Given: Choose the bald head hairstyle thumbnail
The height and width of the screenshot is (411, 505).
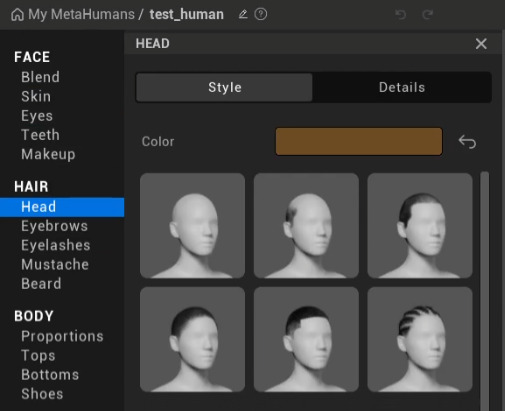Looking at the screenshot, I should point(193,225).
